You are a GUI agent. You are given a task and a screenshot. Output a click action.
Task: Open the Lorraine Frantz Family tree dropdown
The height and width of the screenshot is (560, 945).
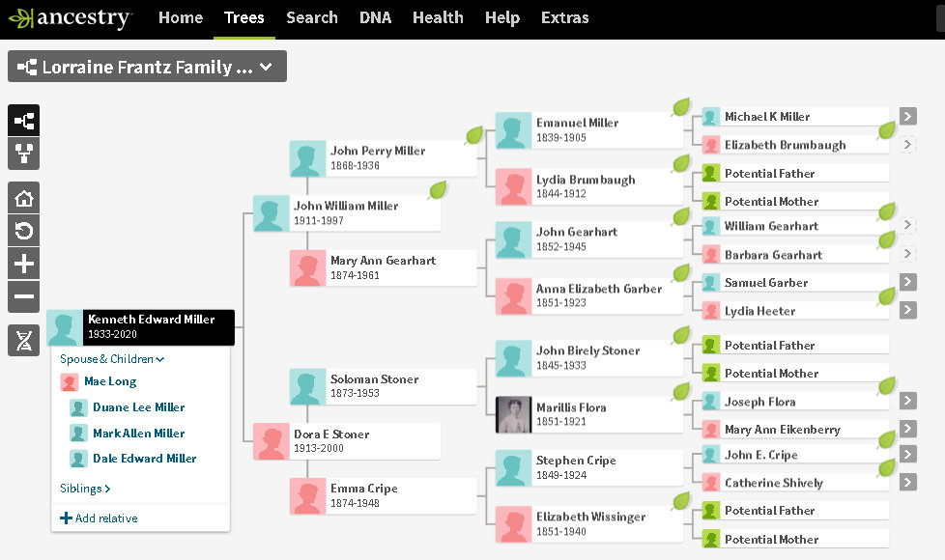tap(147, 67)
